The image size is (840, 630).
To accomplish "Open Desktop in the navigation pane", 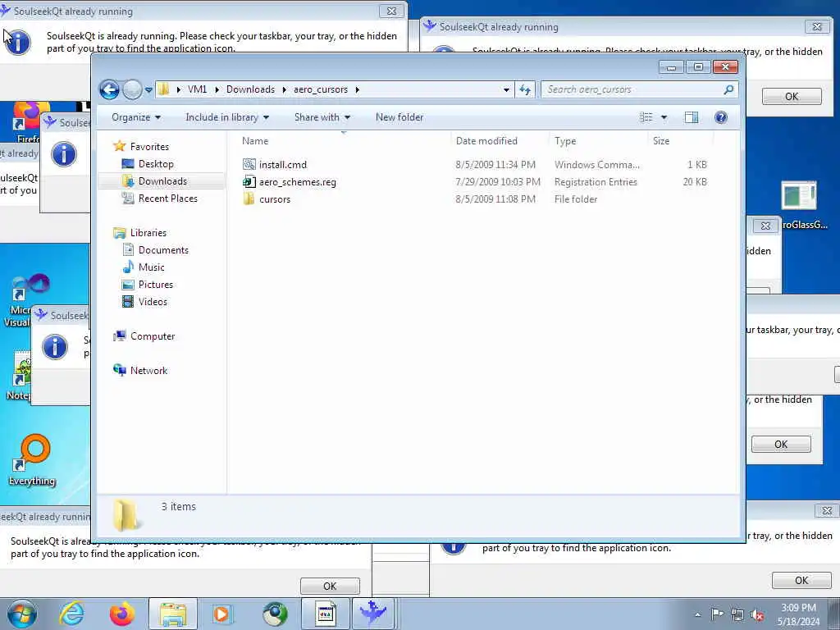I will (156, 164).
